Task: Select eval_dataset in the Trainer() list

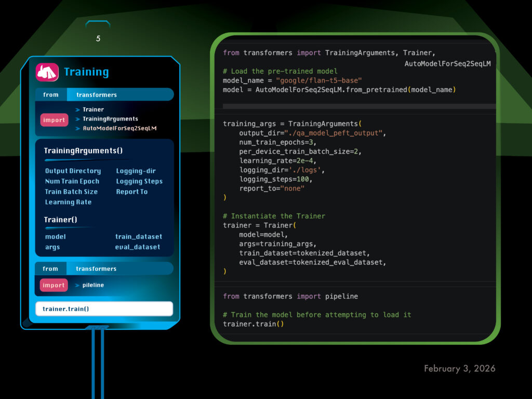Action: tap(137, 247)
